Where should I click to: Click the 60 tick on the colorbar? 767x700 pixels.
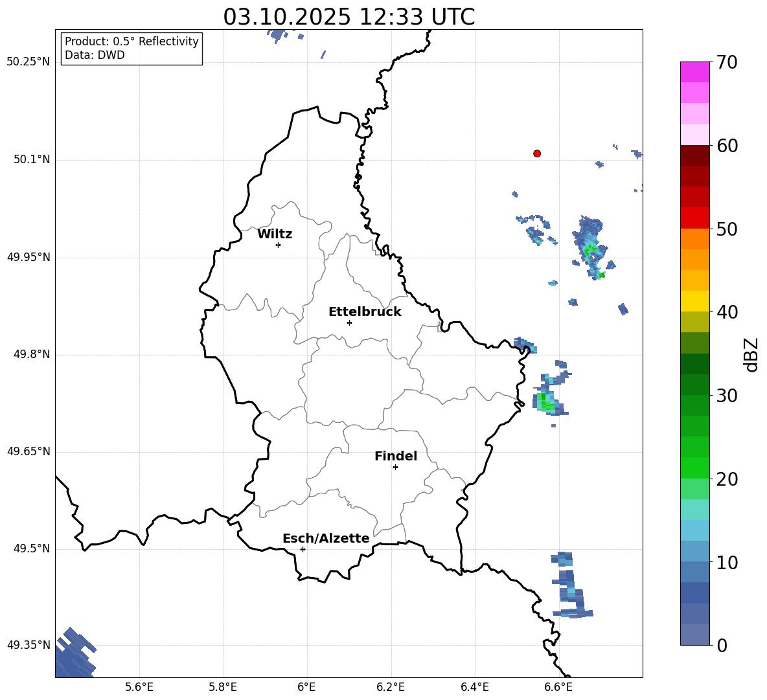726,146
